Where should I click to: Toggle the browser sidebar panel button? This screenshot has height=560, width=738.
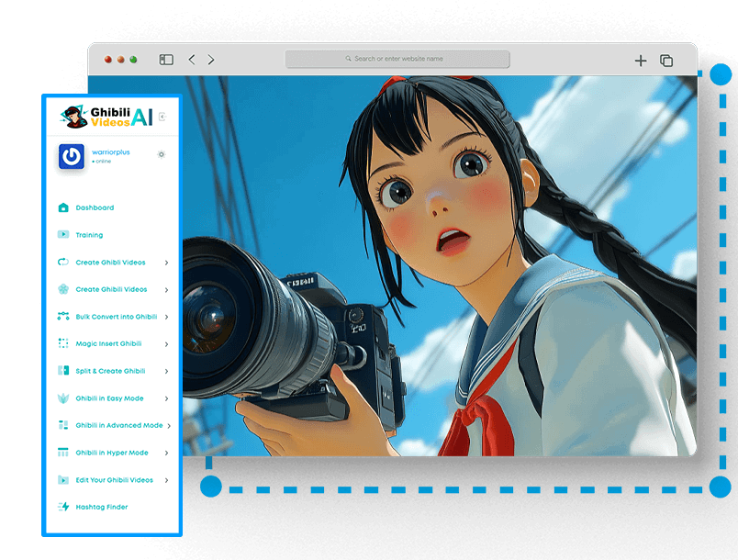coord(166,60)
